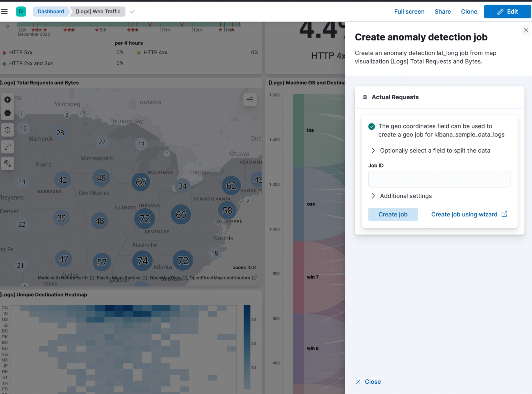
Task: Click heatmap color scale bar
Action: (247, 347)
